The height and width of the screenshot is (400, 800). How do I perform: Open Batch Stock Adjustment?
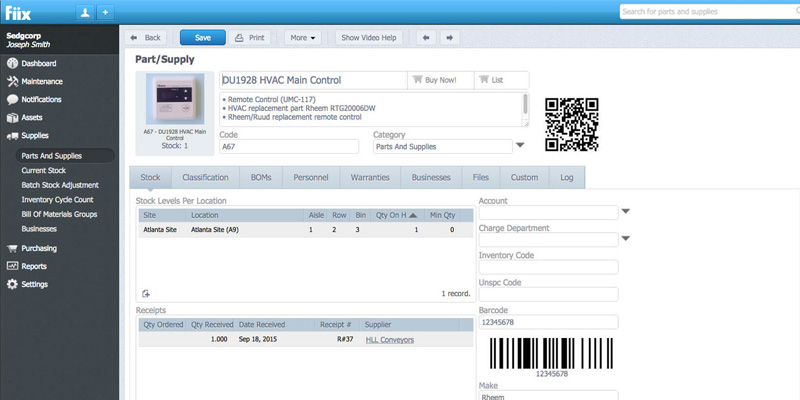[x=60, y=185]
